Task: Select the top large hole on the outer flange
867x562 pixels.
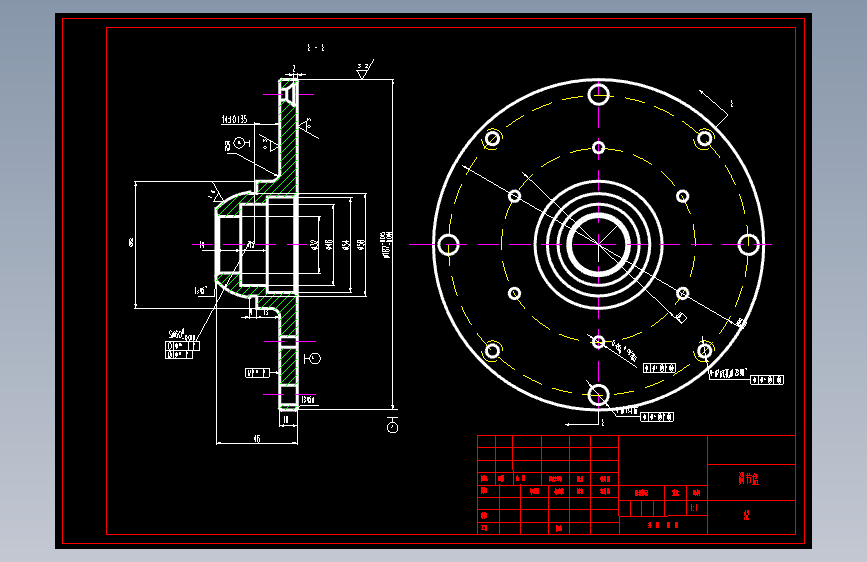Action: 599,95
